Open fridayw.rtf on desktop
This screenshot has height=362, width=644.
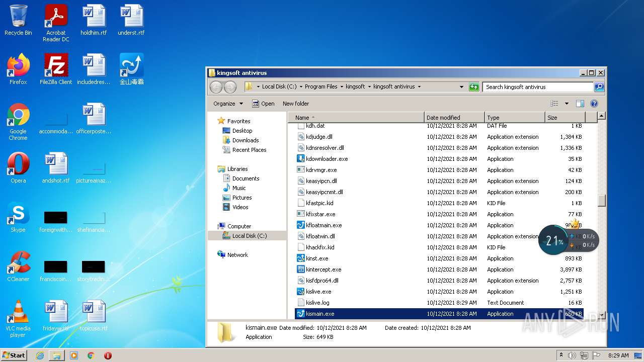coord(56,316)
